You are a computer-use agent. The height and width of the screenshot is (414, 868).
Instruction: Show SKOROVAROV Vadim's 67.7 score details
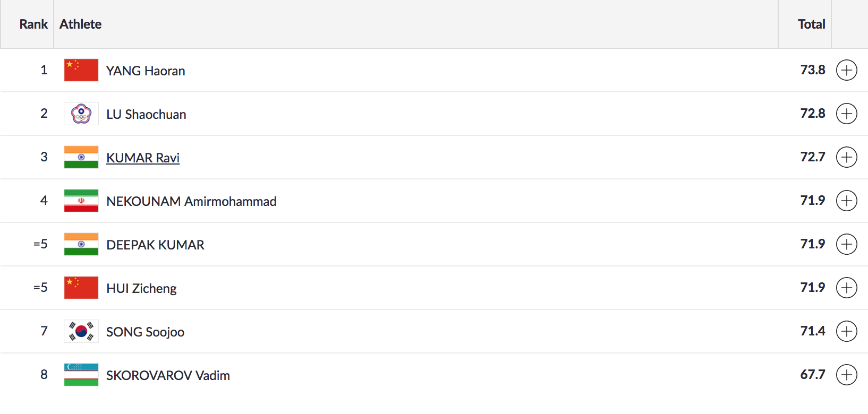point(846,375)
